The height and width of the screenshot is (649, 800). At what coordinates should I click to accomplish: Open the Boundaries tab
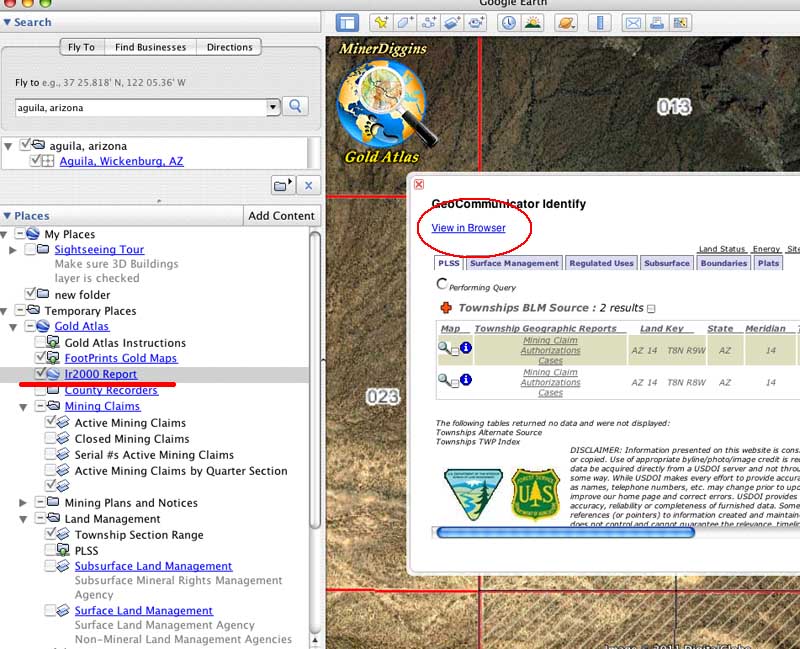tap(723, 263)
